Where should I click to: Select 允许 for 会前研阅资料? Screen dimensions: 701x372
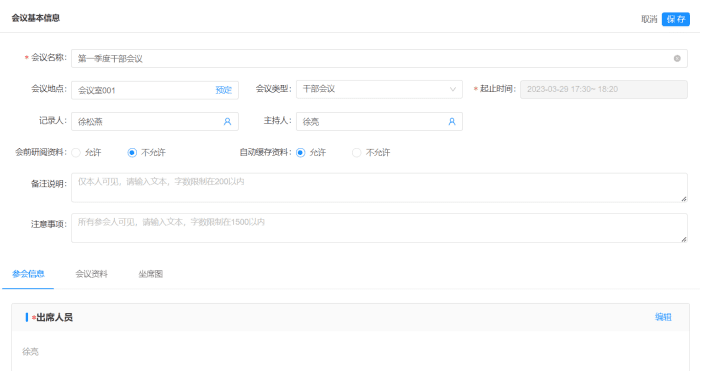pos(76,153)
